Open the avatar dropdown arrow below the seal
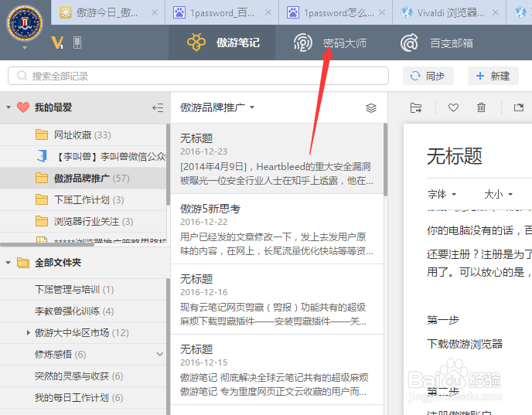Image resolution: width=532 pixels, height=415 pixels. click(25, 48)
